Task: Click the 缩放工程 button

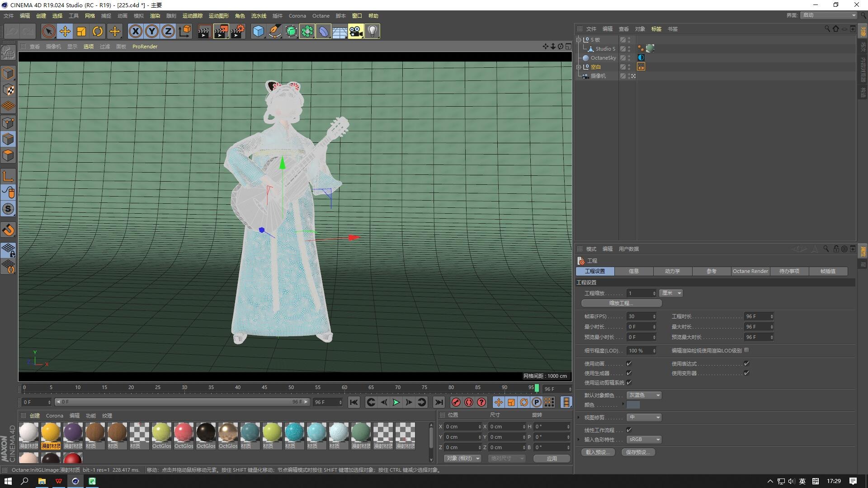Action: (x=621, y=303)
